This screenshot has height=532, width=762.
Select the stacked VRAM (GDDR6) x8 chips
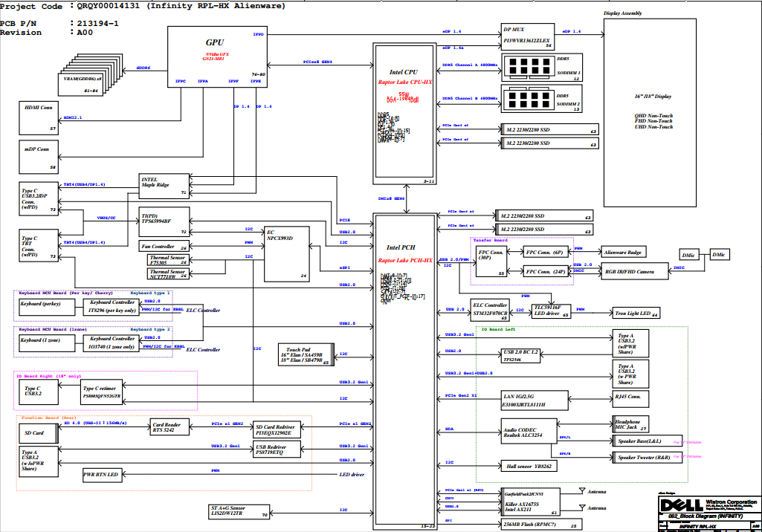[x=89, y=75]
